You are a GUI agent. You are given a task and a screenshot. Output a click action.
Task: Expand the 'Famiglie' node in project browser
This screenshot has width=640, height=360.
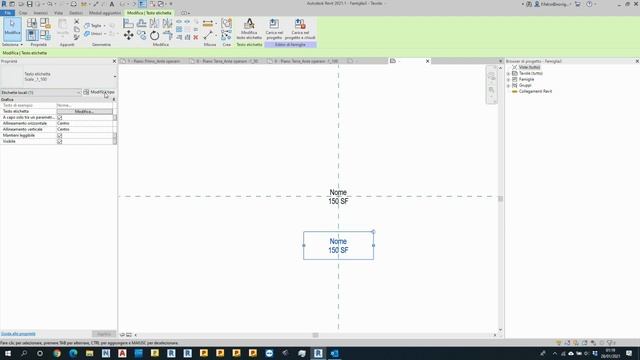[509, 80]
